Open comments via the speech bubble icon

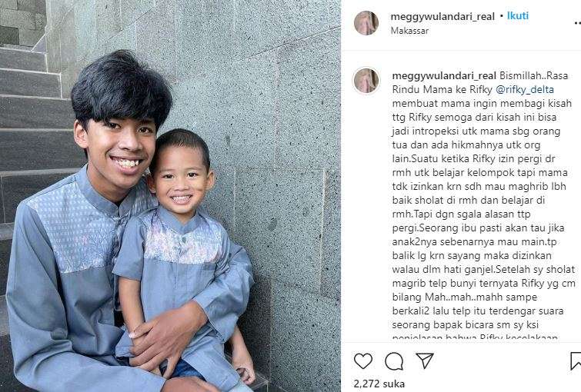pos(394,361)
